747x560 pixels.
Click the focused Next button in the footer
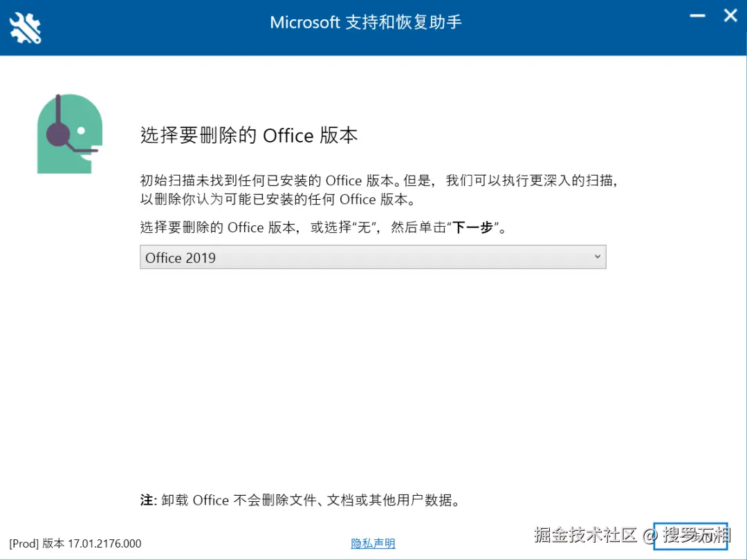(x=690, y=536)
